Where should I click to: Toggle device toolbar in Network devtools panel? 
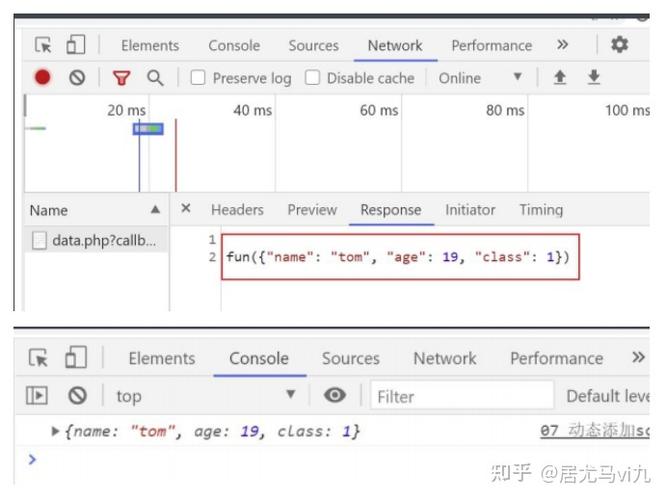pyautogui.click(x=76, y=45)
